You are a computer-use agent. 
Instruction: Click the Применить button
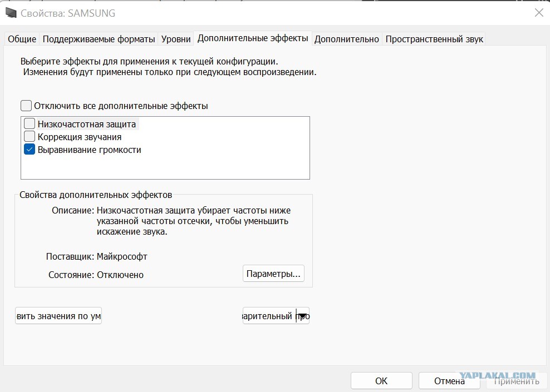(x=517, y=381)
